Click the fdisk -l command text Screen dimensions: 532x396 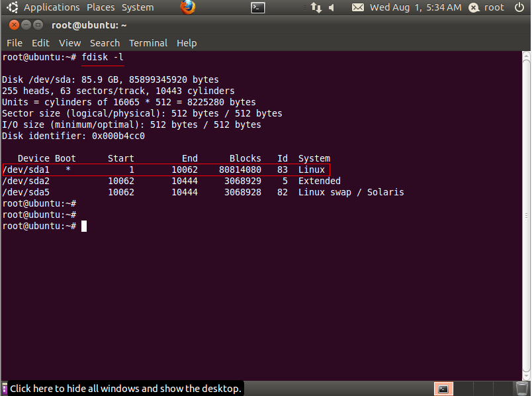(103, 57)
